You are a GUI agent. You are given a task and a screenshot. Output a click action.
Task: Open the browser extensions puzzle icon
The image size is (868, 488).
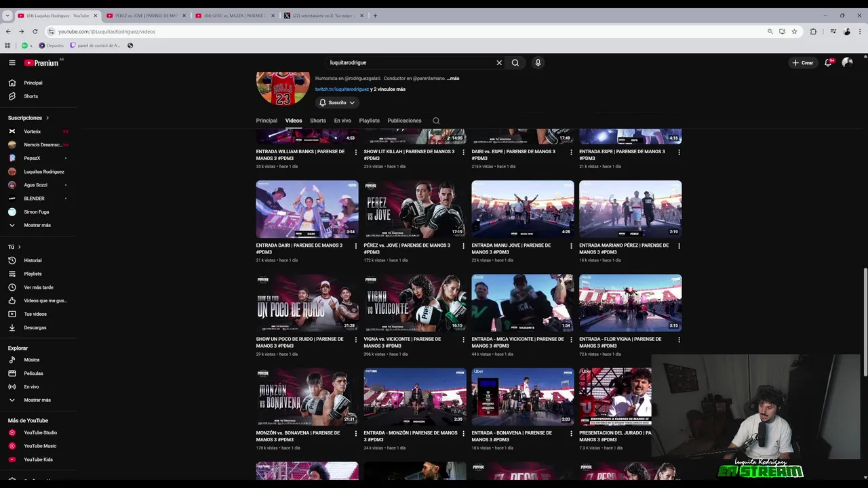813,31
